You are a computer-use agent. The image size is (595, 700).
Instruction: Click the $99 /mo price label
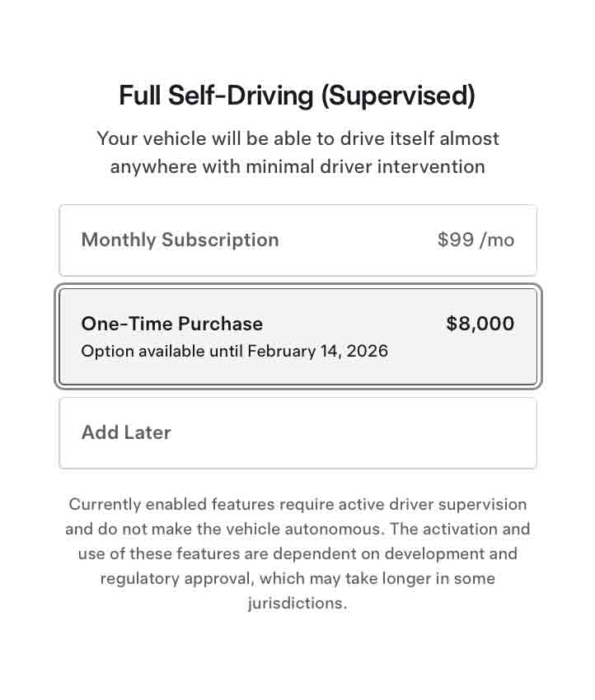click(x=476, y=240)
